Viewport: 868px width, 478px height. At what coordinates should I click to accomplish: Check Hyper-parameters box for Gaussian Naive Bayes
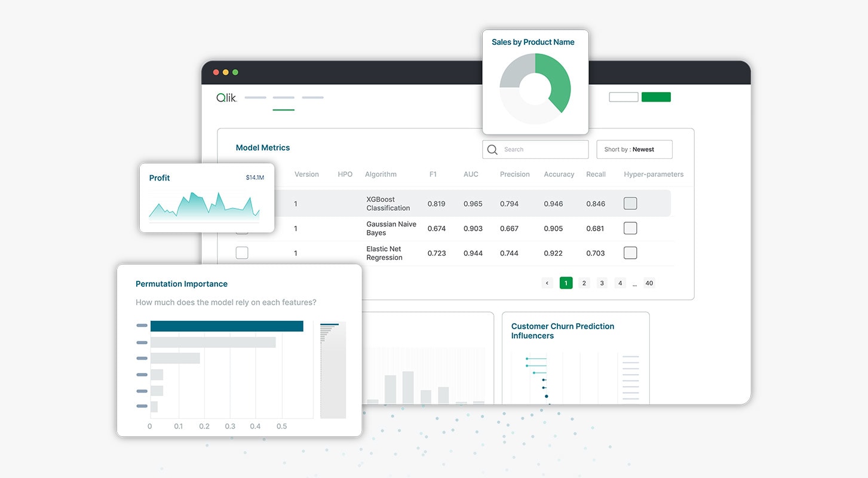[630, 228]
